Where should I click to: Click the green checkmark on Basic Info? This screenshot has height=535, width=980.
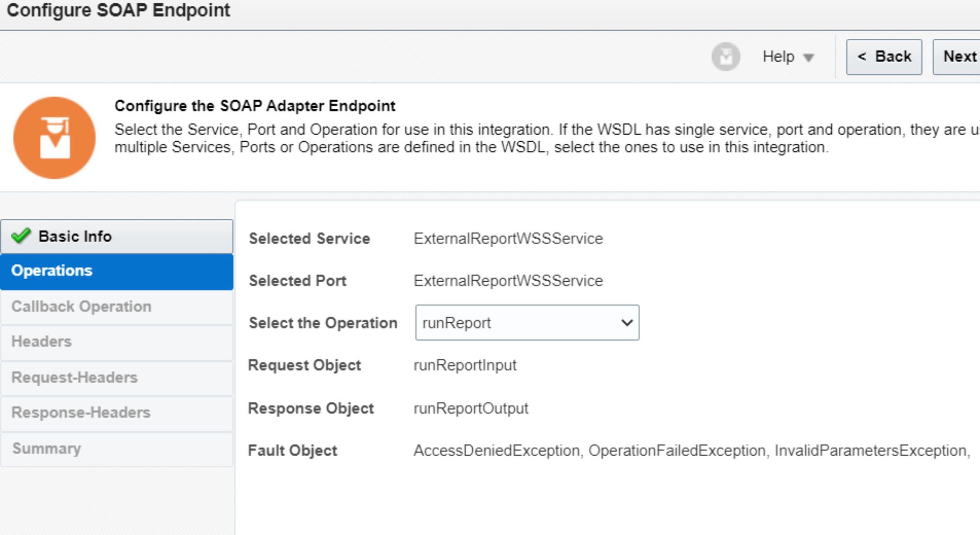coord(21,236)
